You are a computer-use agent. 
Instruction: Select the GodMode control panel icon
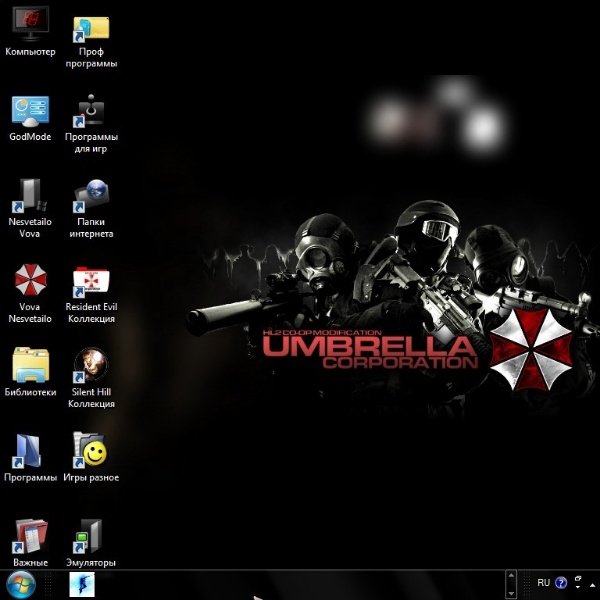30,119
